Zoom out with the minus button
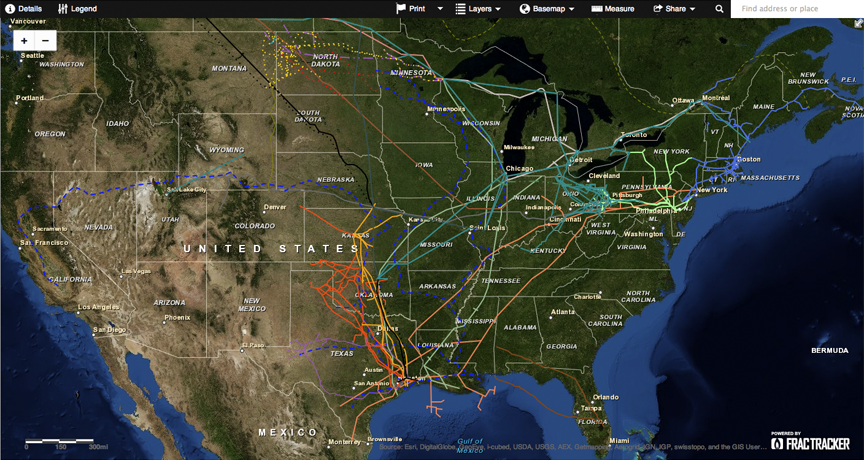This screenshot has width=864, height=460. tap(45, 41)
